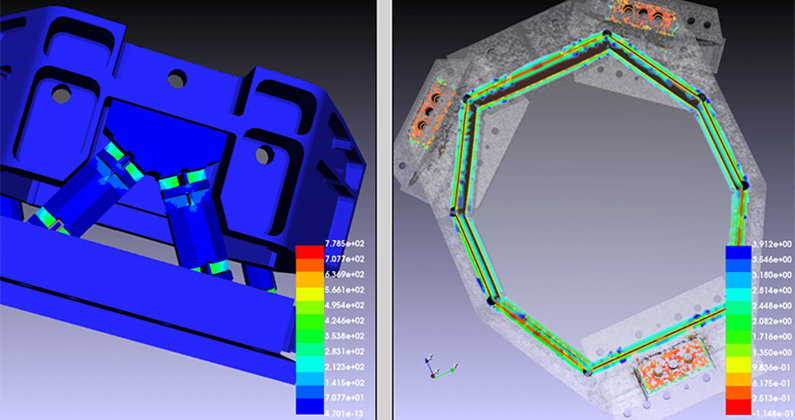Click the dark blue top band of right legend
Screen dimensions: 795x420
(738, 253)
